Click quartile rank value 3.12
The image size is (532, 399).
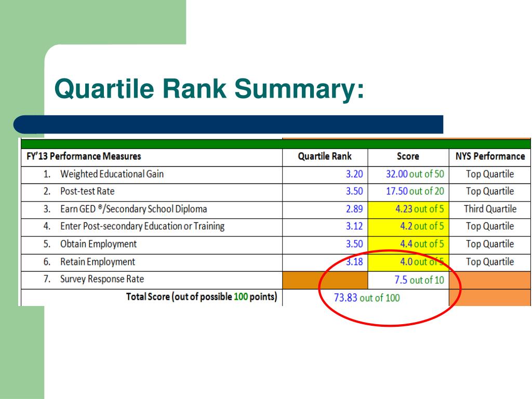click(x=354, y=227)
